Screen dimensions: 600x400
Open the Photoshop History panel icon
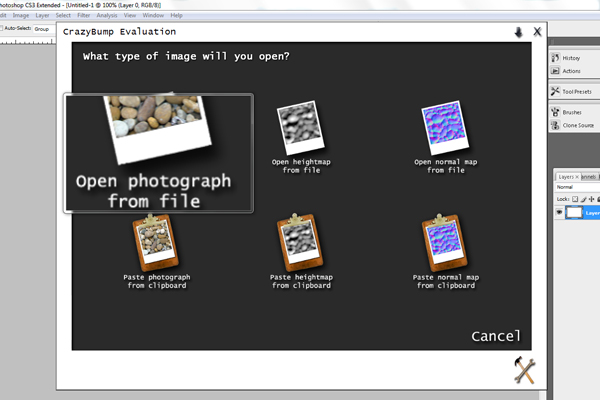(x=555, y=58)
